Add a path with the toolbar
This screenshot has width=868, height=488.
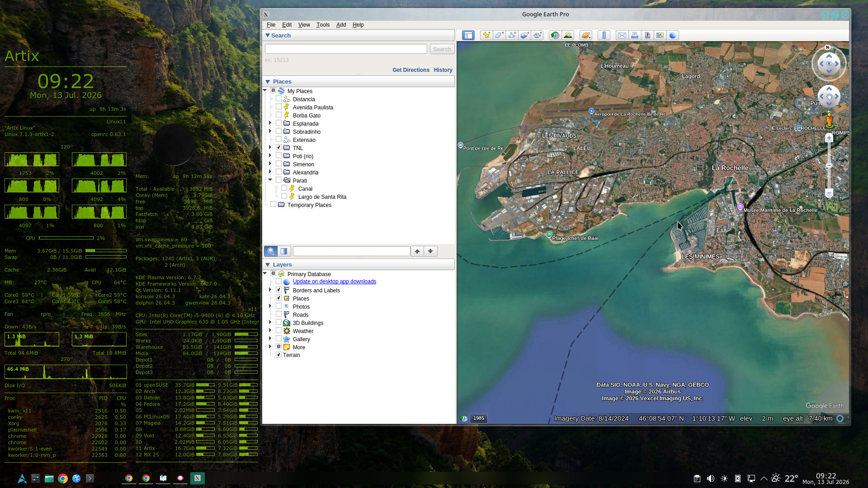(512, 35)
